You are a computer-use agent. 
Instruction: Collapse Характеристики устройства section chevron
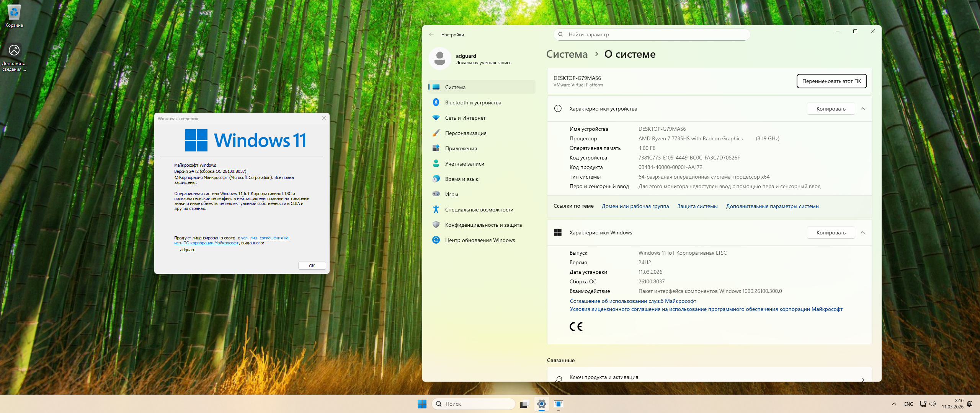point(863,109)
